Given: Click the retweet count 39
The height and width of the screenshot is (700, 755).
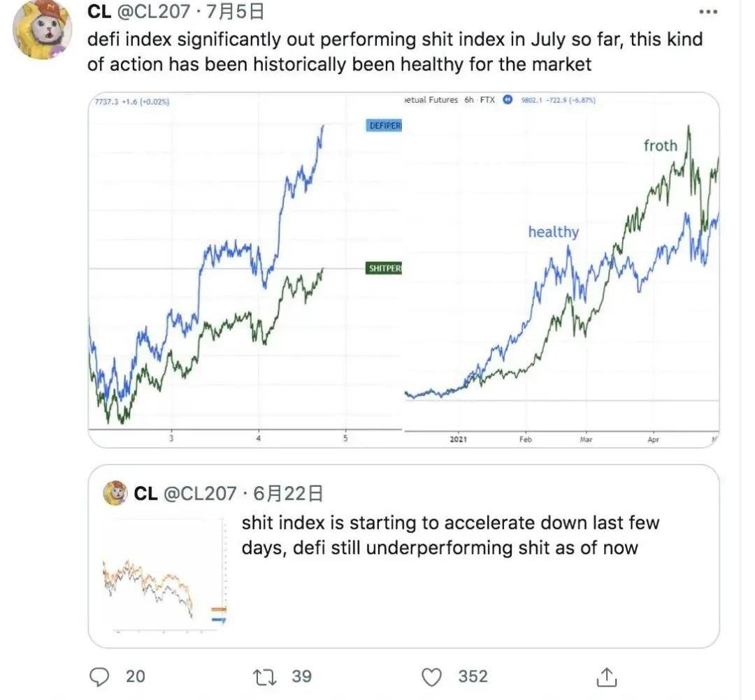Looking at the screenshot, I should 301,676.
